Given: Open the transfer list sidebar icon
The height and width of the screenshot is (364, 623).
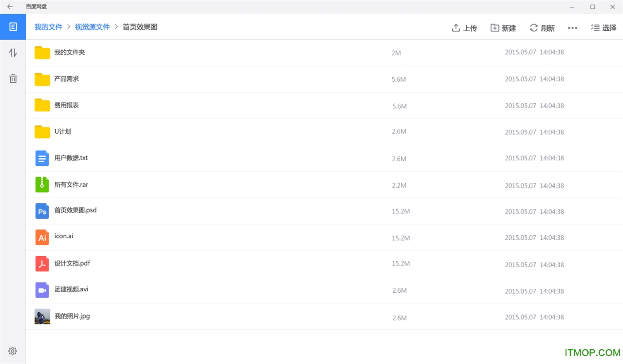Looking at the screenshot, I should coord(13,53).
